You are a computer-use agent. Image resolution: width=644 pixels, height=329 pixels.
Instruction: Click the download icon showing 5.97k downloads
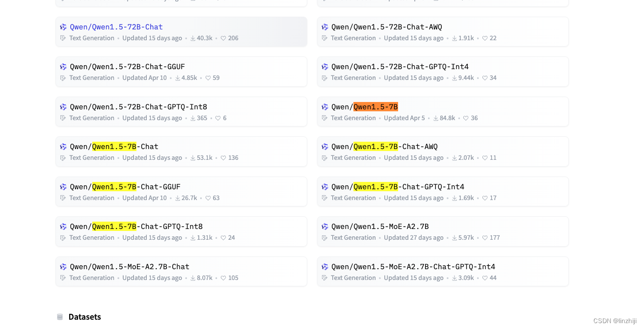pos(455,238)
